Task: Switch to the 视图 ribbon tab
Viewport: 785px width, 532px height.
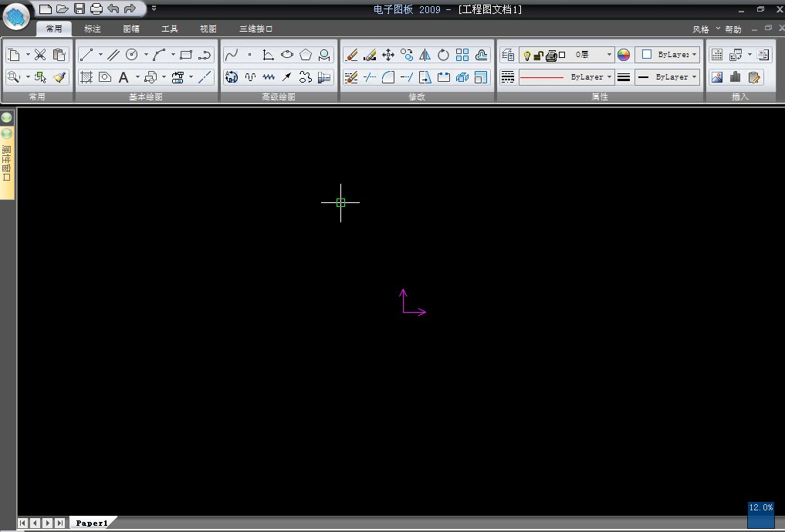Action: pos(208,29)
